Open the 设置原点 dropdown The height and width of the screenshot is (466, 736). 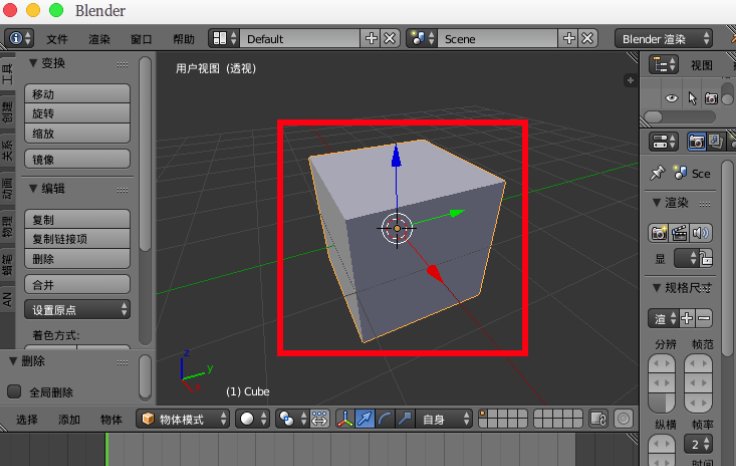tap(79, 309)
